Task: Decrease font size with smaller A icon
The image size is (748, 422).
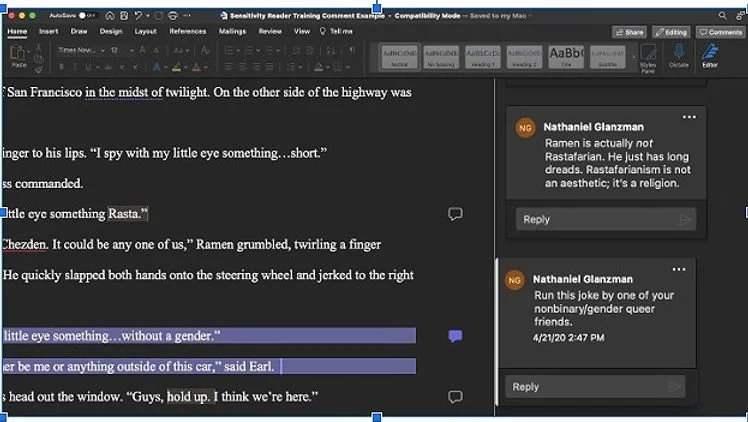Action: pos(156,50)
